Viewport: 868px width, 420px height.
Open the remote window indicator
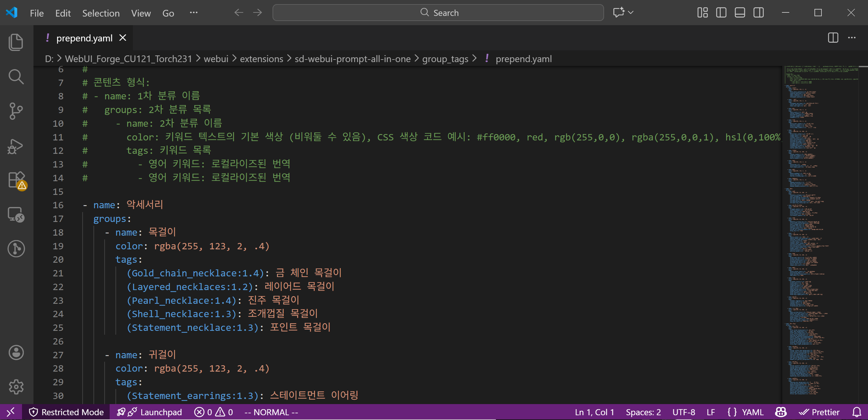[x=11, y=412]
